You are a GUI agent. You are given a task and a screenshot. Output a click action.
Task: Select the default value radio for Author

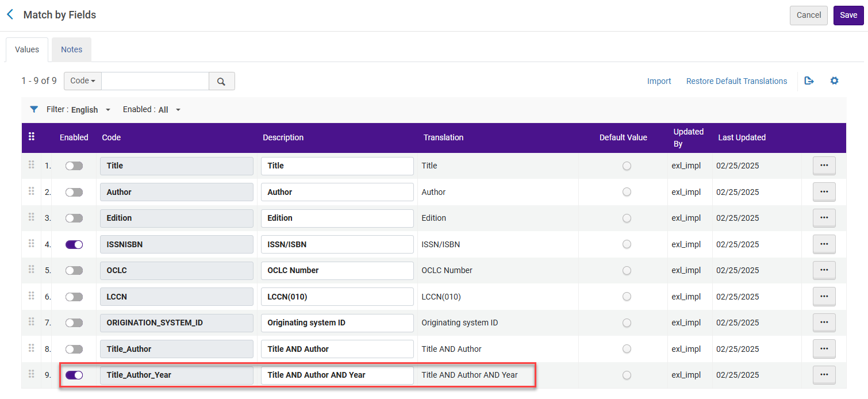pos(627,192)
